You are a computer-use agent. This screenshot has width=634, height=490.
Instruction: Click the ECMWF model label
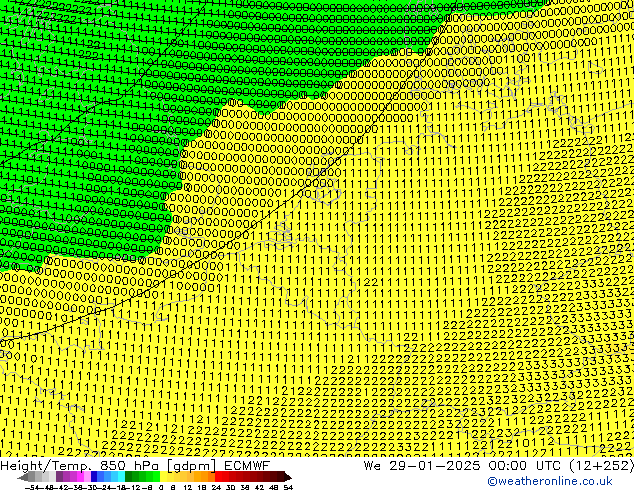(x=247, y=465)
